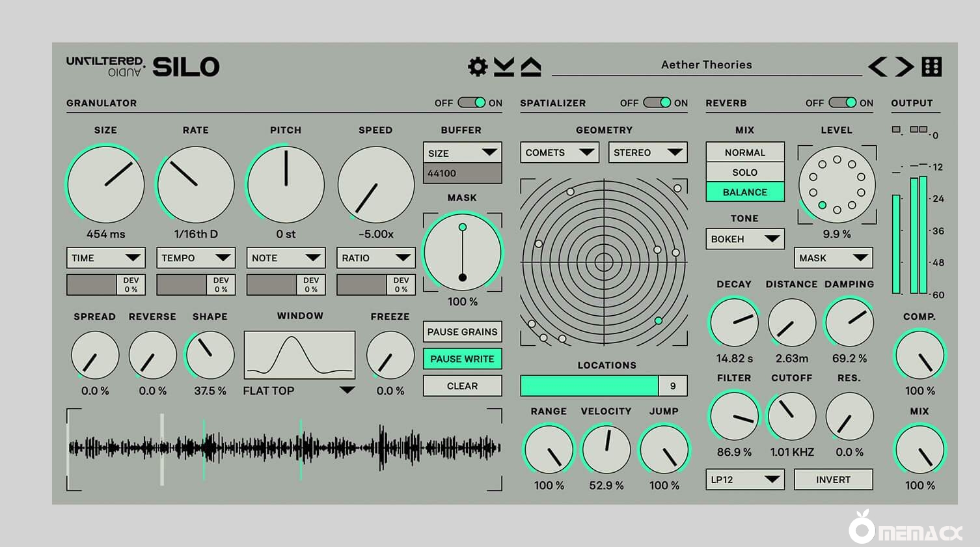Image resolution: width=980 pixels, height=547 pixels.
Task: Click the stereo output channel icon
Action: pos(918,130)
